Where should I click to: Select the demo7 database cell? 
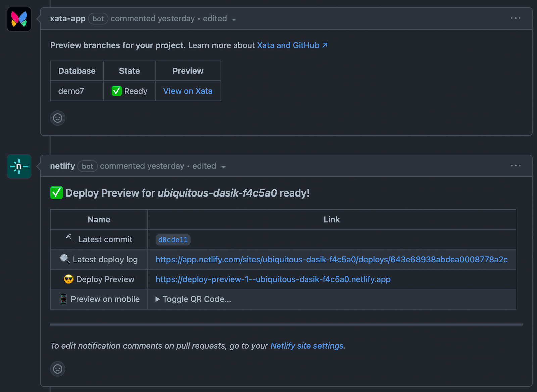77,91
